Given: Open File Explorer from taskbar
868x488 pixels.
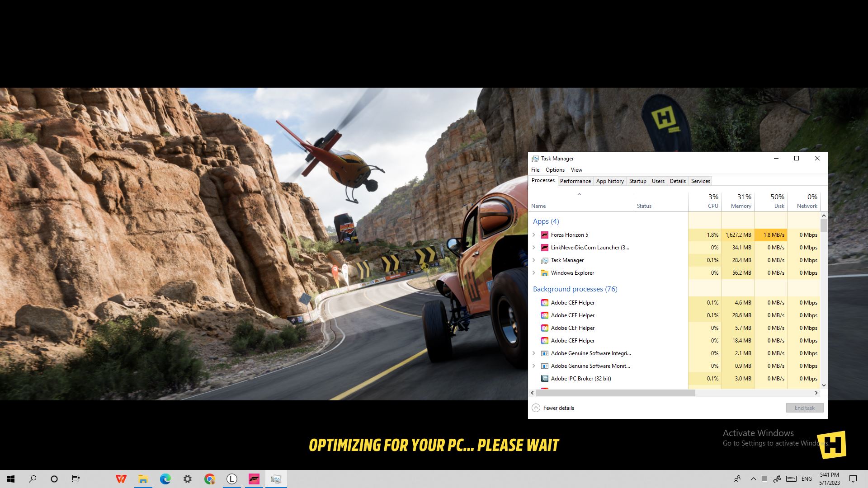Looking at the screenshot, I should pos(143,479).
